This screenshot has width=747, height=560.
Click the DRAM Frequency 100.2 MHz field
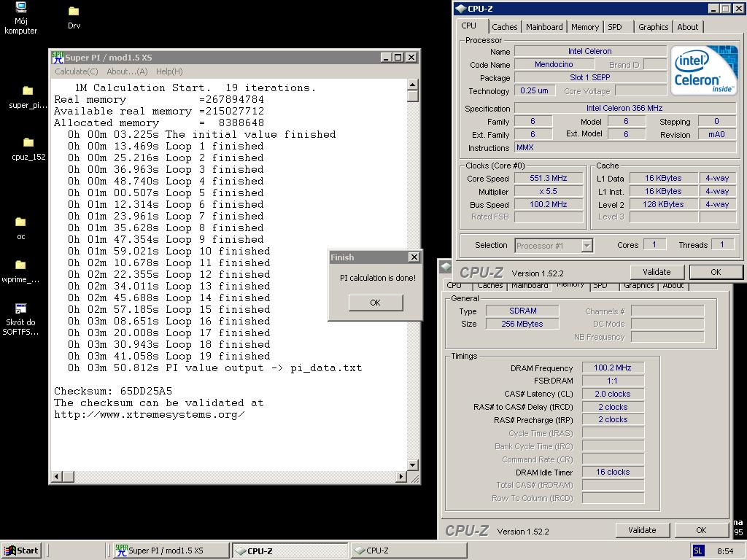point(613,367)
